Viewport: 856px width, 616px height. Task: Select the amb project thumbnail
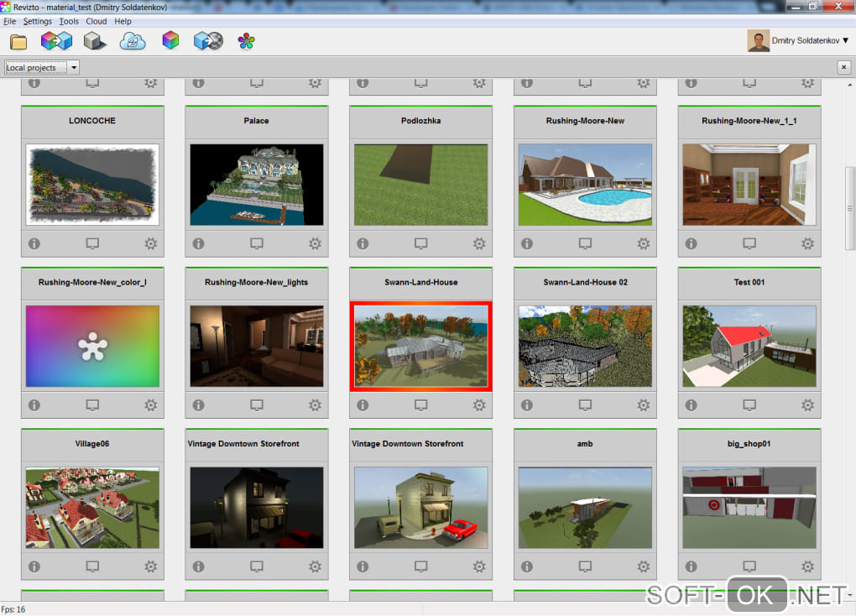pos(585,508)
